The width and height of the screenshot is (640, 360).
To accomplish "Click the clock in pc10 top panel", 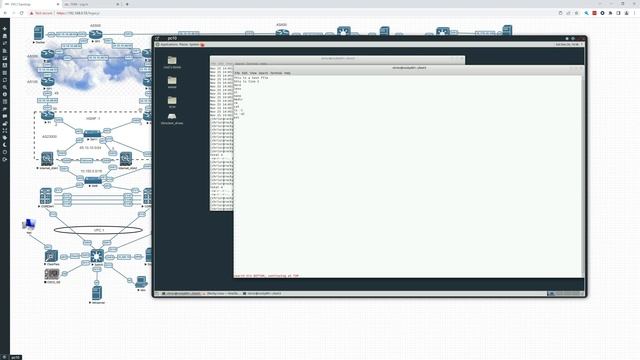I will click(567, 44).
